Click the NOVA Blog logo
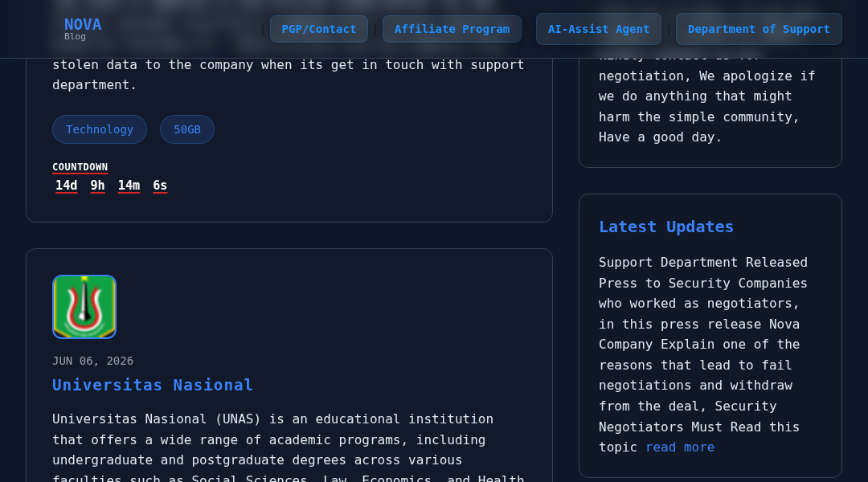The height and width of the screenshot is (482, 868). [83, 29]
